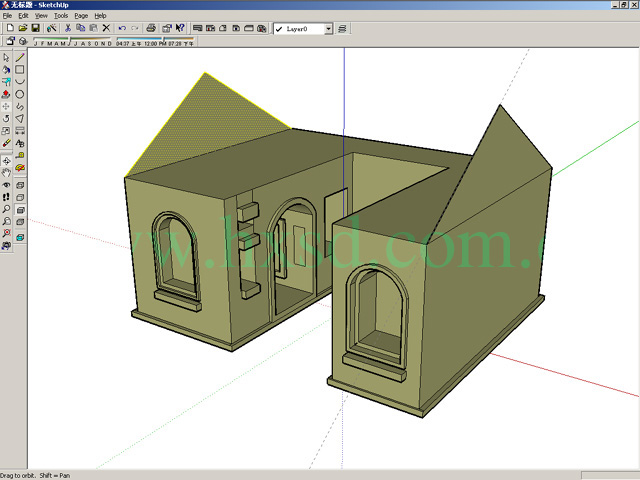Click the status text "Drag to orbit. Shift = Pan"
The height and width of the screenshot is (480, 640).
35,476
